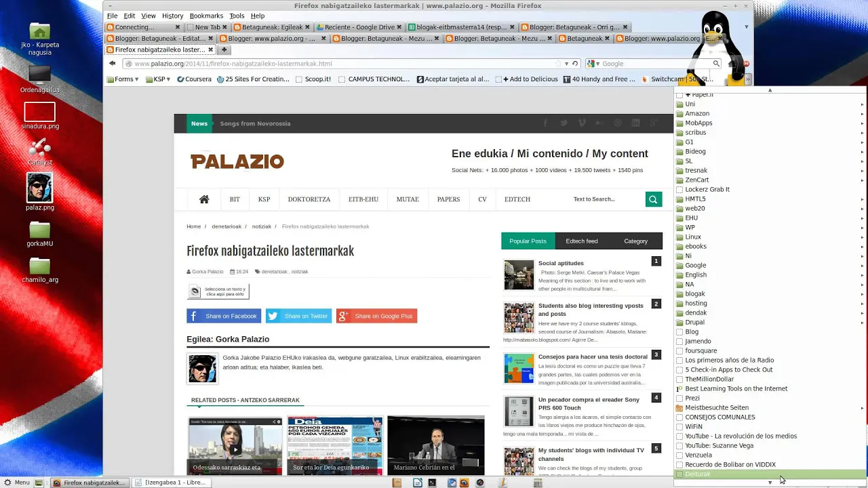Open the Desturak bookmark entry
The image size is (868, 488).
click(769, 474)
